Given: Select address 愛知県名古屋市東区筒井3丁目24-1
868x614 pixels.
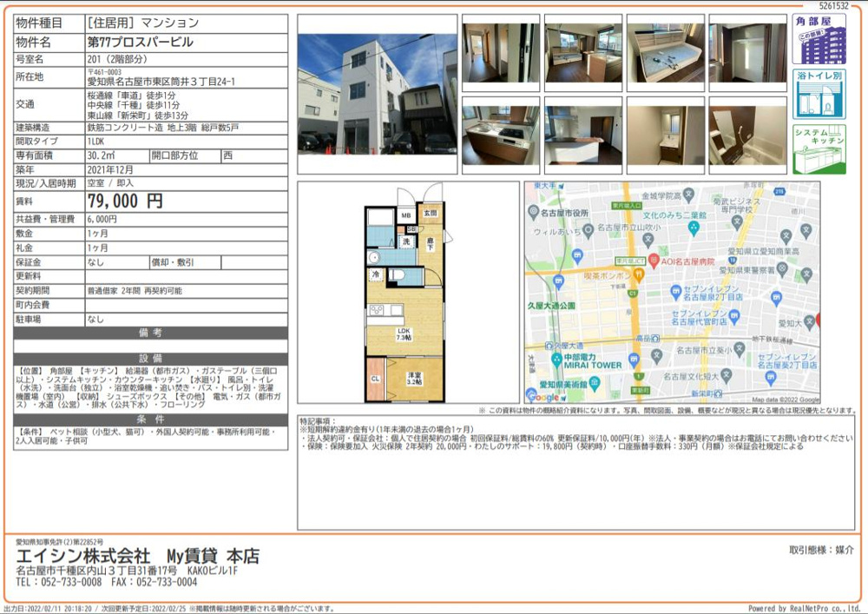Looking at the screenshot, I should pos(161,82).
